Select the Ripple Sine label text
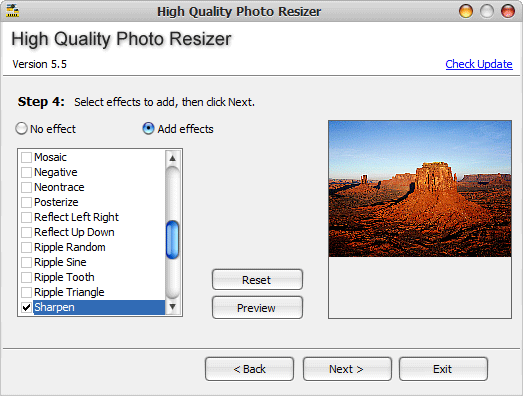 click(60, 262)
